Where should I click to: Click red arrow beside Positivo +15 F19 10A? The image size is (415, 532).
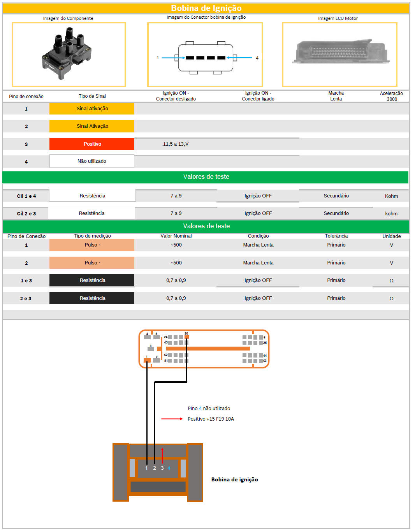point(172,419)
